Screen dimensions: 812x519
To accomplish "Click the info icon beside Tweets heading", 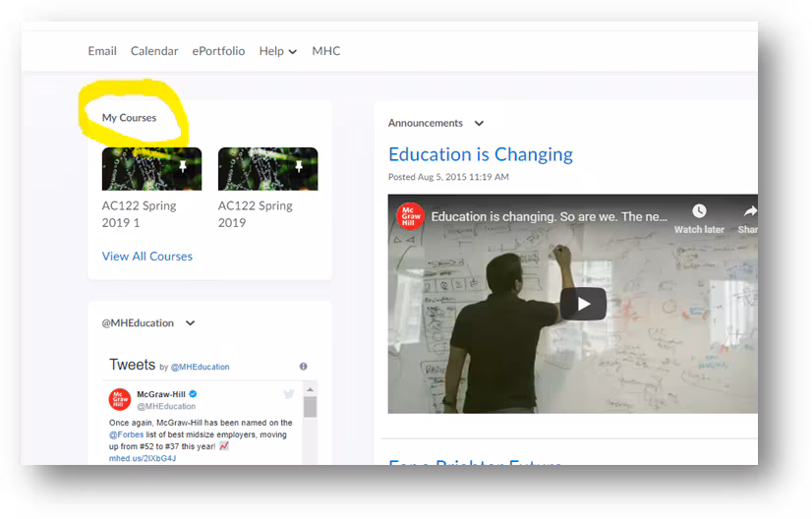I will pyautogui.click(x=303, y=367).
